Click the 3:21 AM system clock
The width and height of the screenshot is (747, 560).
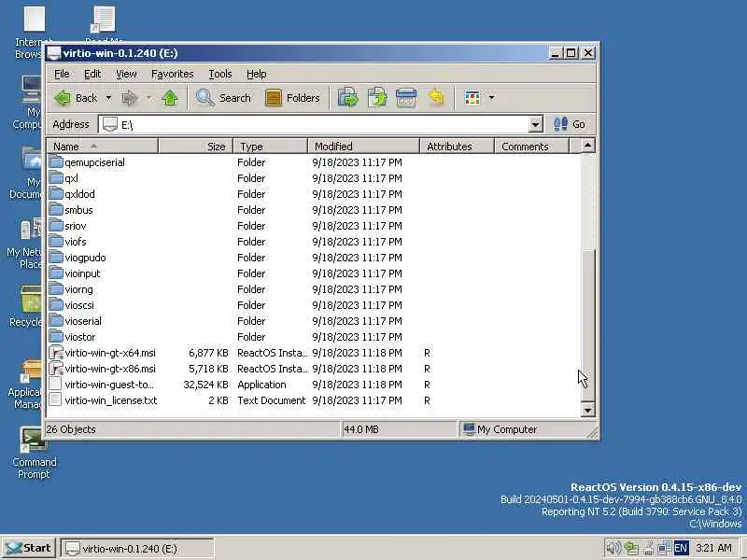[713, 548]
